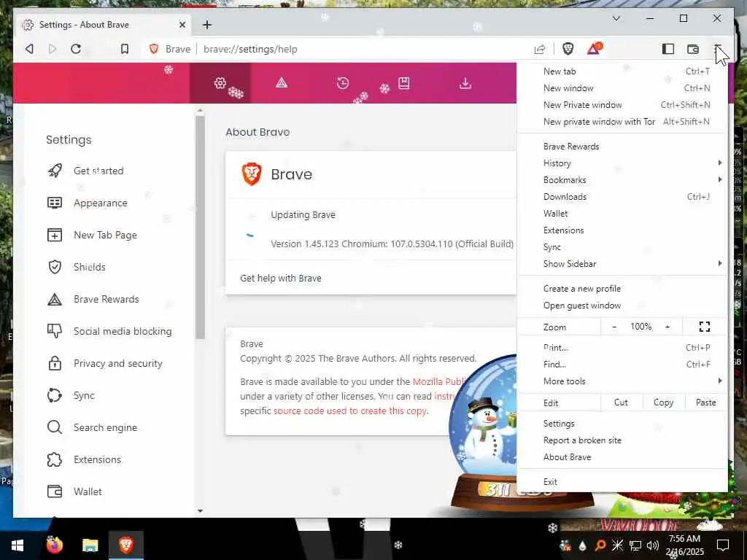Click the browser Back arrow
747x560 pixels.
tap(29, 49)
